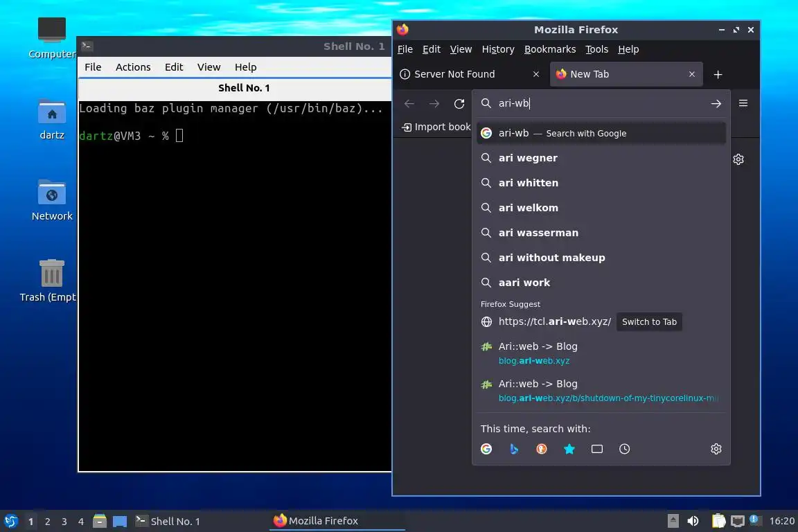Select the ari without makeup suggestion
This screenshot has width=798, height=532.
click(x=601, y=258)
